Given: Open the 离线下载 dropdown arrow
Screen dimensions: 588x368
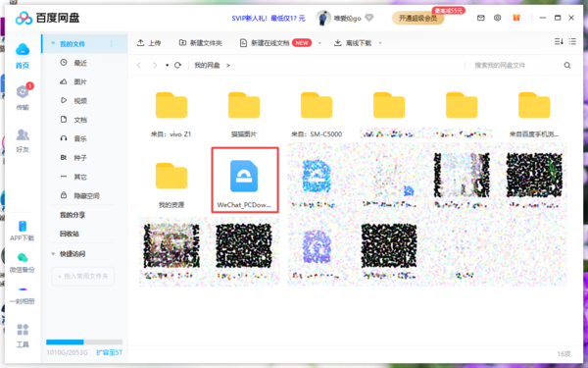Looking at the screenshot, I should (380, 43).
